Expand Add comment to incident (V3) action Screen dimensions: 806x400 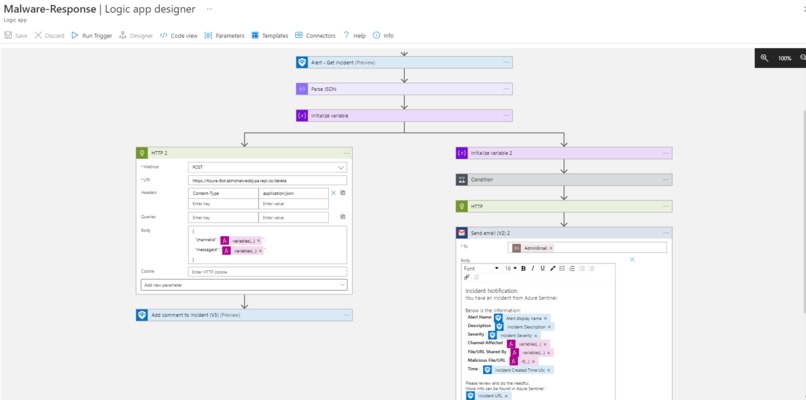click(x=244, y=315)
